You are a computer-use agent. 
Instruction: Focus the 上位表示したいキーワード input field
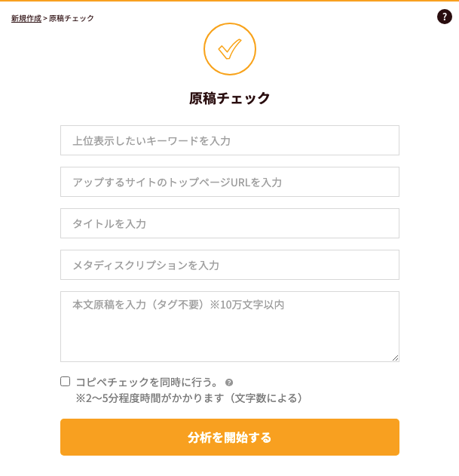coord(229,140)
